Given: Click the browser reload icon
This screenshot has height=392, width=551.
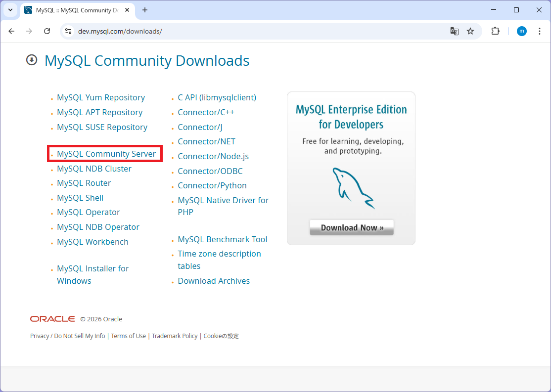Looking at the screenshot, I should (47, 31).
